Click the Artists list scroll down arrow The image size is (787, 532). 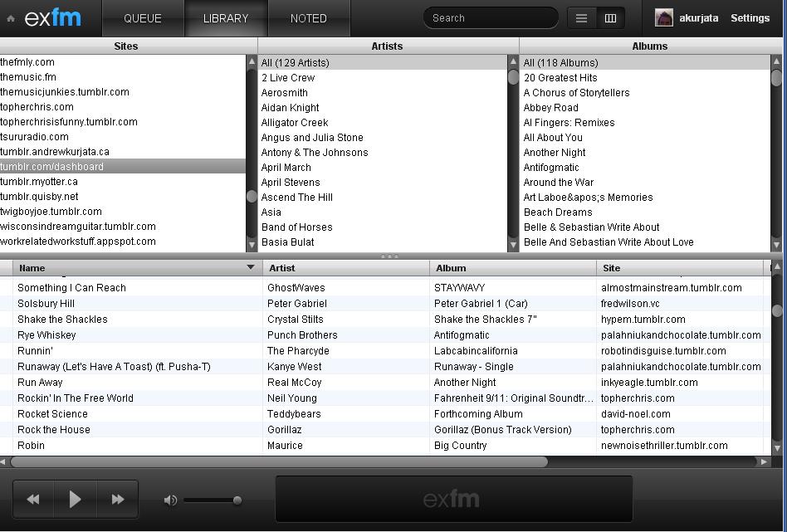coord(513,245)
